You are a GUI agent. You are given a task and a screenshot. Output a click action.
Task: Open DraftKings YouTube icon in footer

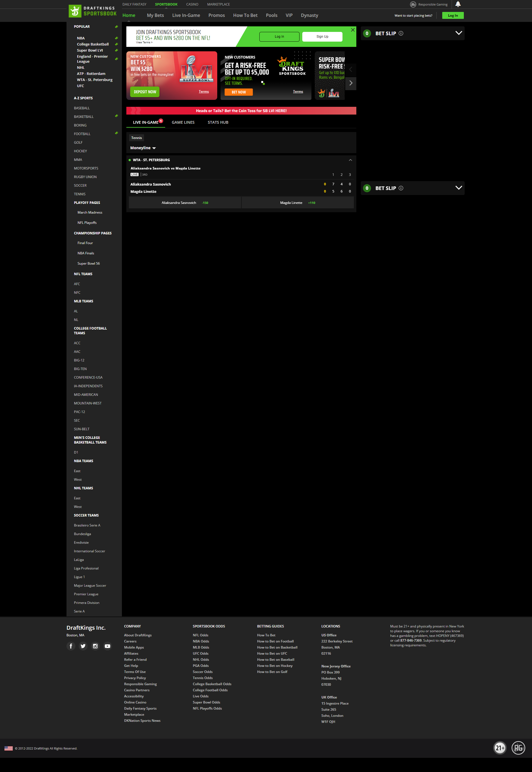pyautogui.click(x=107, y=646)
